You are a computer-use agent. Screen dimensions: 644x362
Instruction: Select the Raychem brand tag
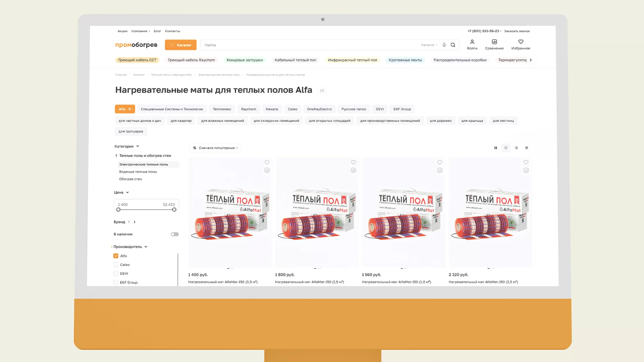click(248, 109)
